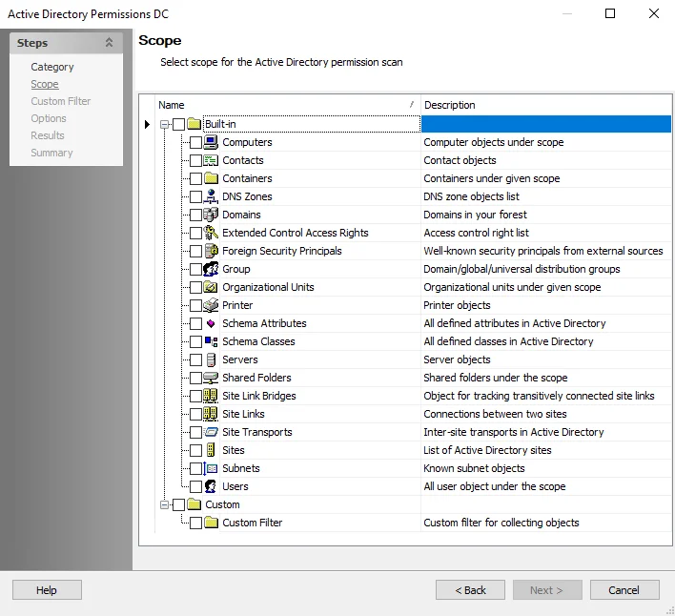Tick the Servers checkbox
Viewport: 675px width, 616px height.
(x=195, y=359)
